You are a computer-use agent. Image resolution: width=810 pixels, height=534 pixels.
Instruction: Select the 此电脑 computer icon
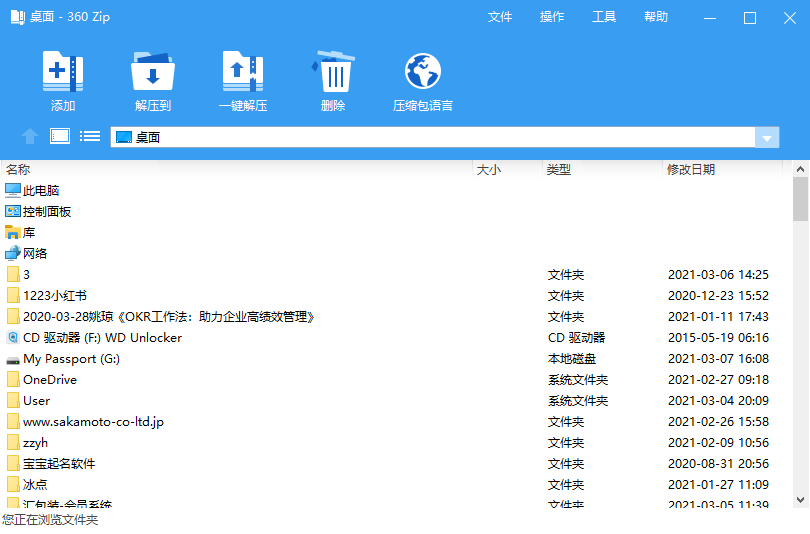13,191
